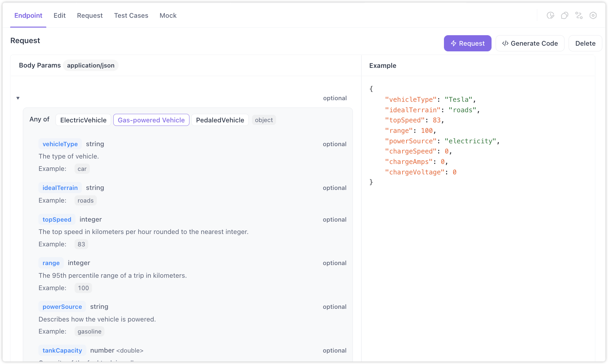Open the change history clock icon
608x364 pixels.
550,16
